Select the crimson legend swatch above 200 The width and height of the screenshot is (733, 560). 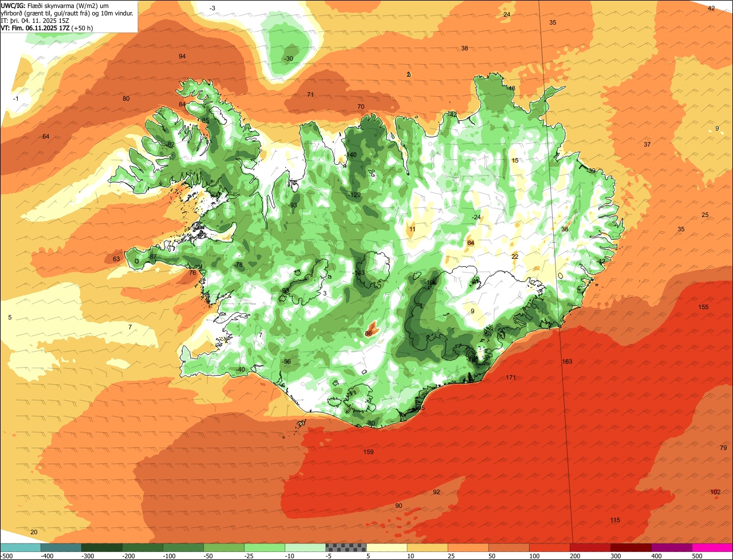pyautogui.click(x=590, y=548)
